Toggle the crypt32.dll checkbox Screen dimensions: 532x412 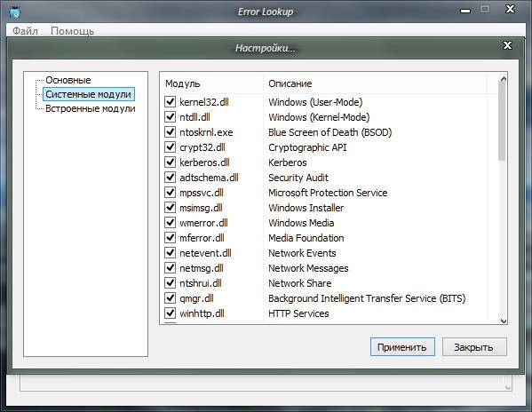point(170,147)
